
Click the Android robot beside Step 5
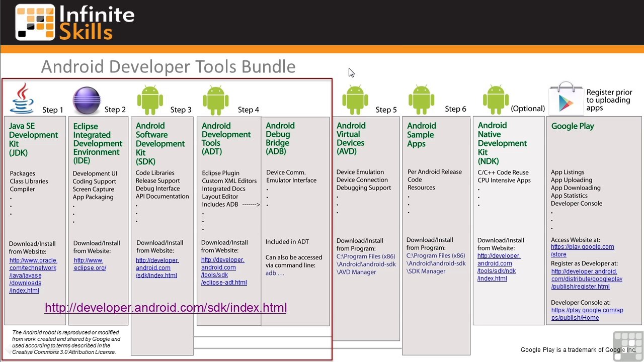point(355,99)
